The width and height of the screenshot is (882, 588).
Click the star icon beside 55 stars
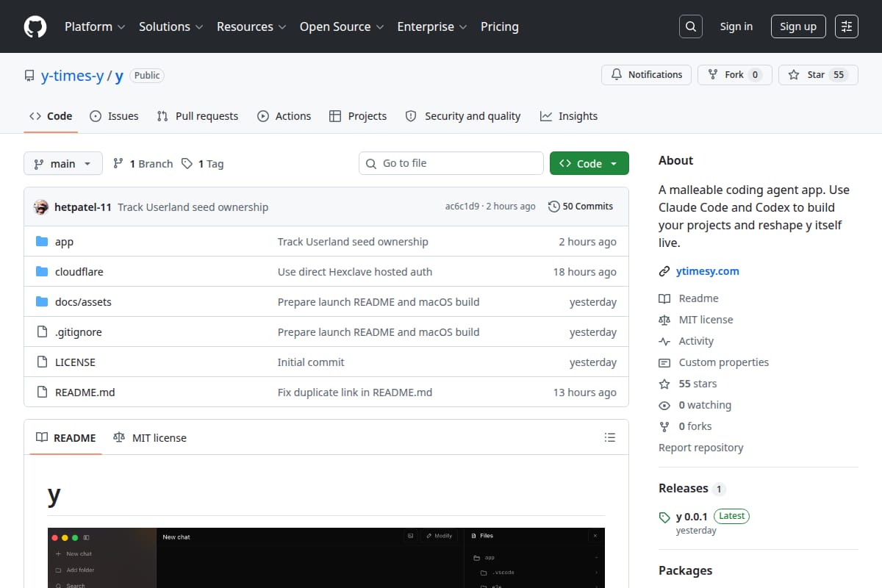(x=664, y=384)
